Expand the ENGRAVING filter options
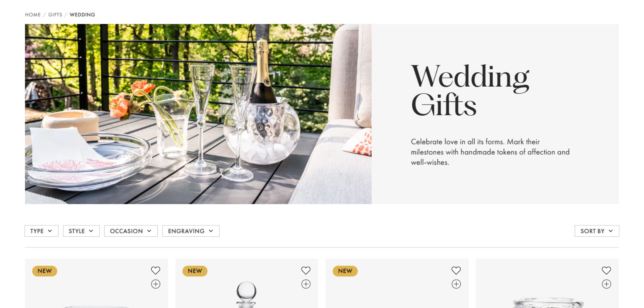644x308 pixels. coord(191,231)
